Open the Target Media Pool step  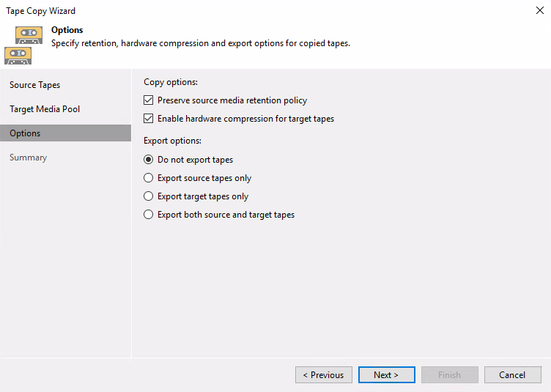coord(45,109)
